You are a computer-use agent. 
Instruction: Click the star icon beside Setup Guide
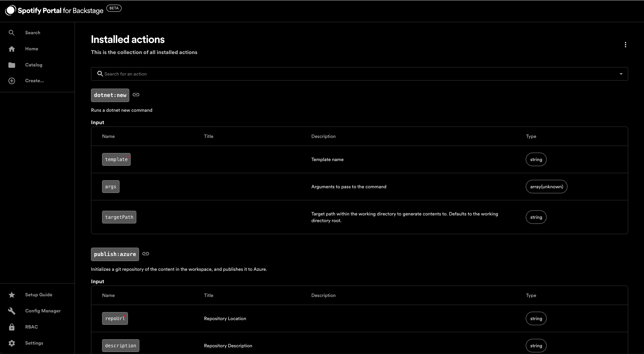point(12,295)
